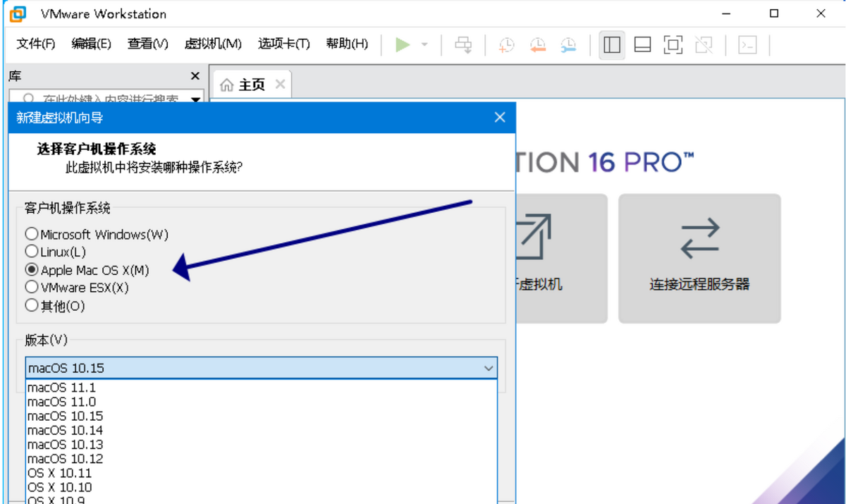Select the VMware ESX(X) radio button
Screen dimensions: 846x504
(31, 287)
